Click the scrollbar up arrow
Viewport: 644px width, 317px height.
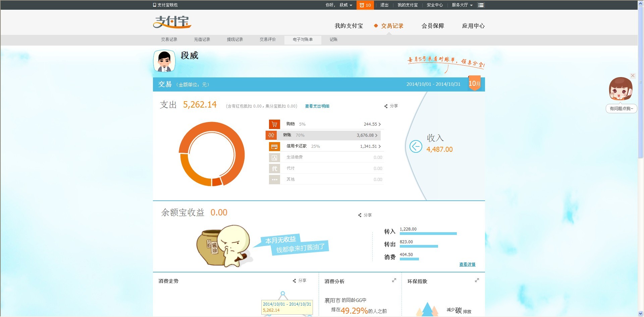point(641,3)
